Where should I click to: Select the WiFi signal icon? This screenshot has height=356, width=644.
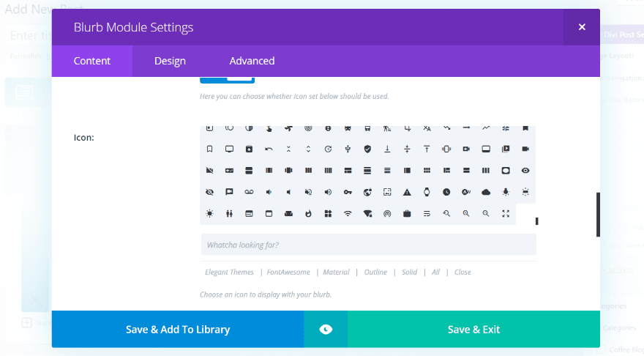[x=348, y=213]
